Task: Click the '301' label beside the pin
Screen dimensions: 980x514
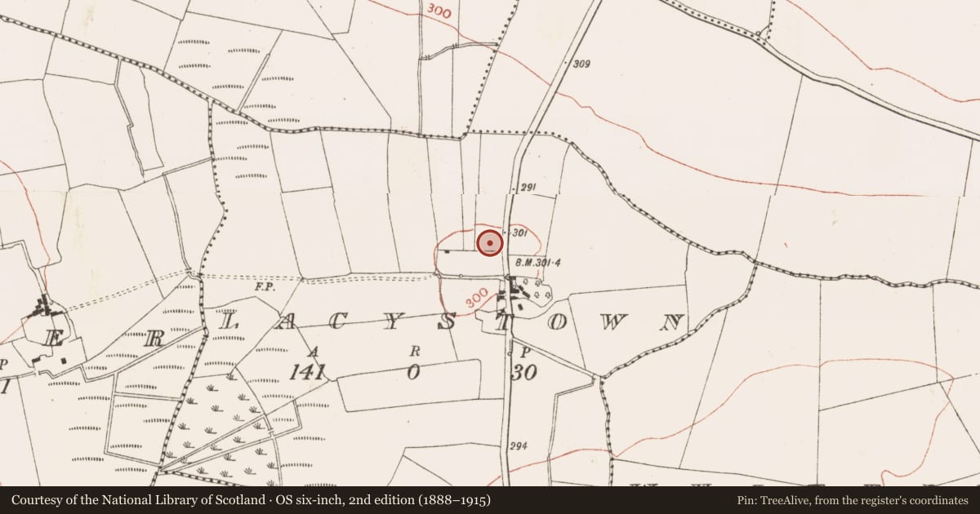Action: (x=521, y=233)
